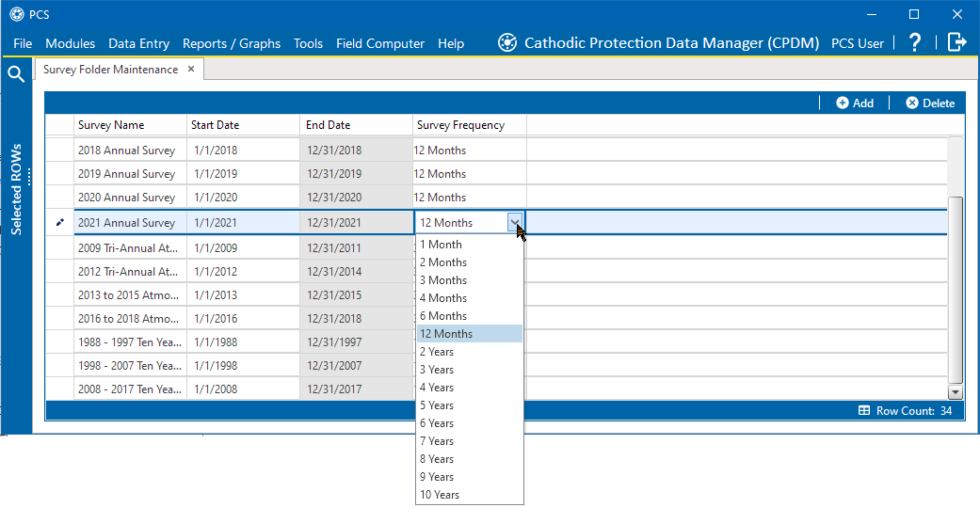Click the 12 Months cell for 2018 survey
This screenshot has height=508, width=980.
470,151
